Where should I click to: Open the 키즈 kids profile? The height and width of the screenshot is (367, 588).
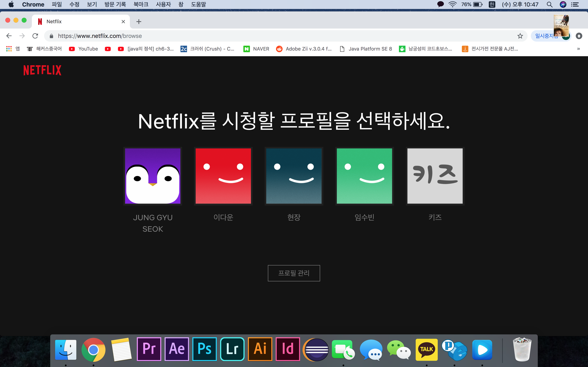[435, 176]
